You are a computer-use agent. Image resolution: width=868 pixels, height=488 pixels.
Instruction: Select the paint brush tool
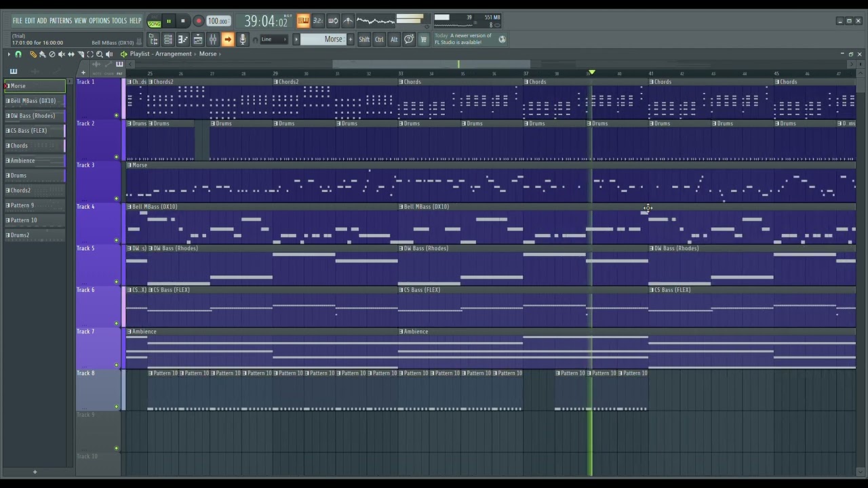point(42,54)
